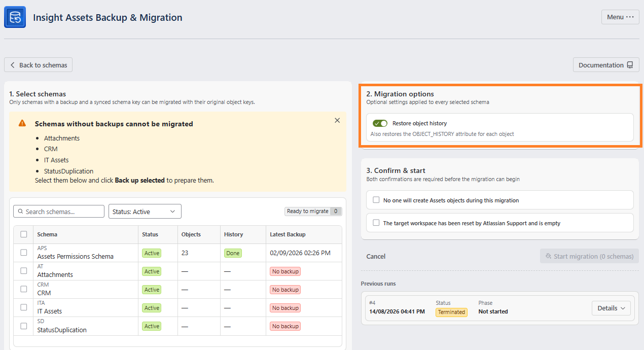Viewport: 644px width, 350px height.
Task: Click the Terminated status badge of run #4
Action: click(x=452, y=312)
